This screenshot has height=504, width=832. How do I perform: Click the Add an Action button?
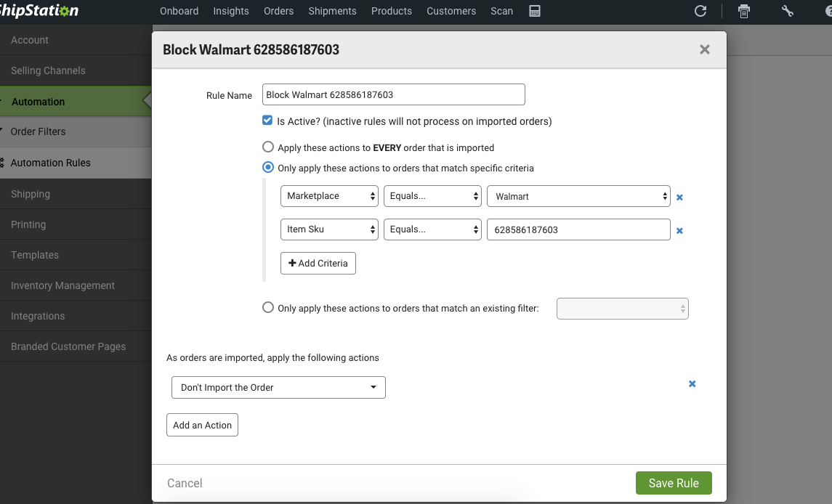point(202,425)
